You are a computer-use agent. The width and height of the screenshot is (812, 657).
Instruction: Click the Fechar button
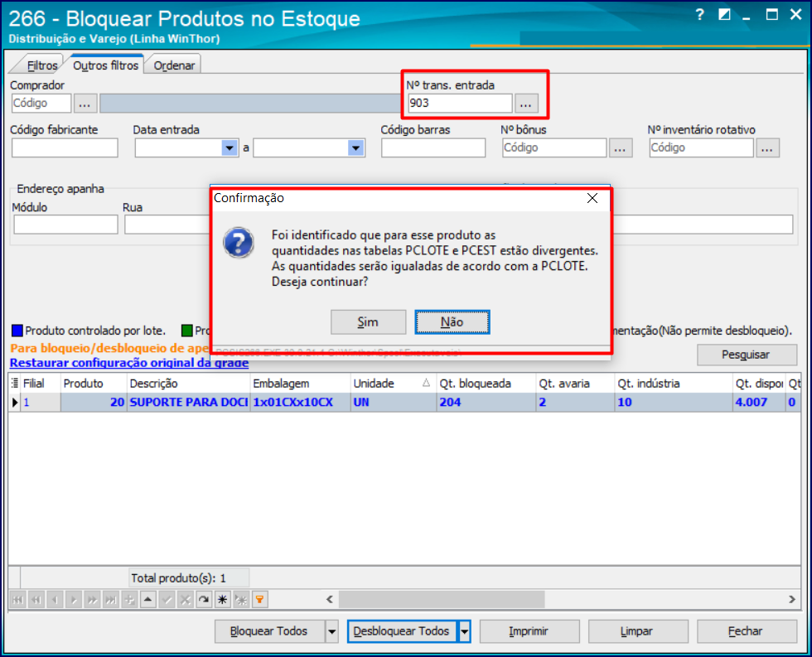tap(747, 631)
